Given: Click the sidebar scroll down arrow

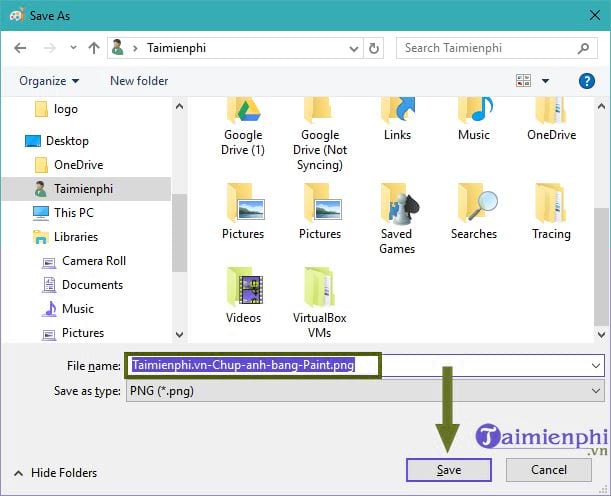Looking at the screenshot, I should pyautogui.click(x=179, y=334).
